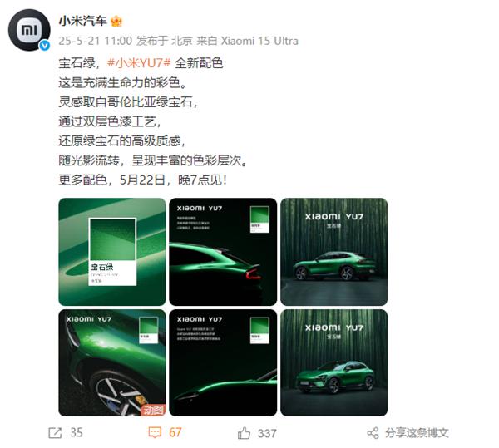This screenshot has height=448, width=499.
Task: Open the front-angle YU7 forest image
Action: (x=333, y=362)
